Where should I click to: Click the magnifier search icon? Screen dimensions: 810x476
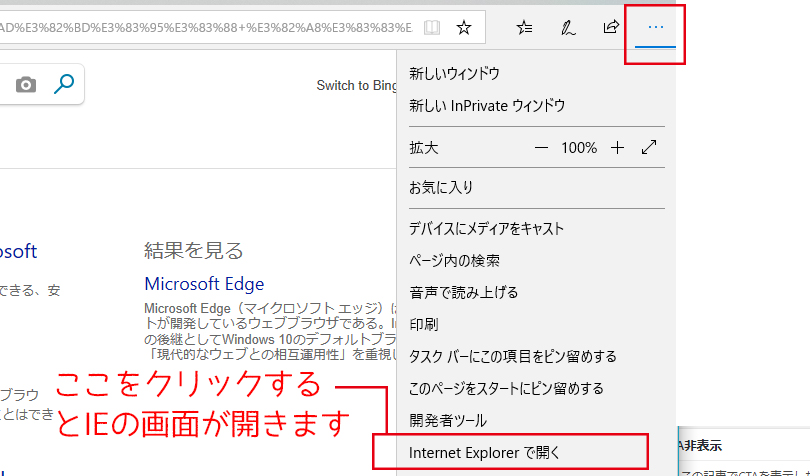point(64,84)
